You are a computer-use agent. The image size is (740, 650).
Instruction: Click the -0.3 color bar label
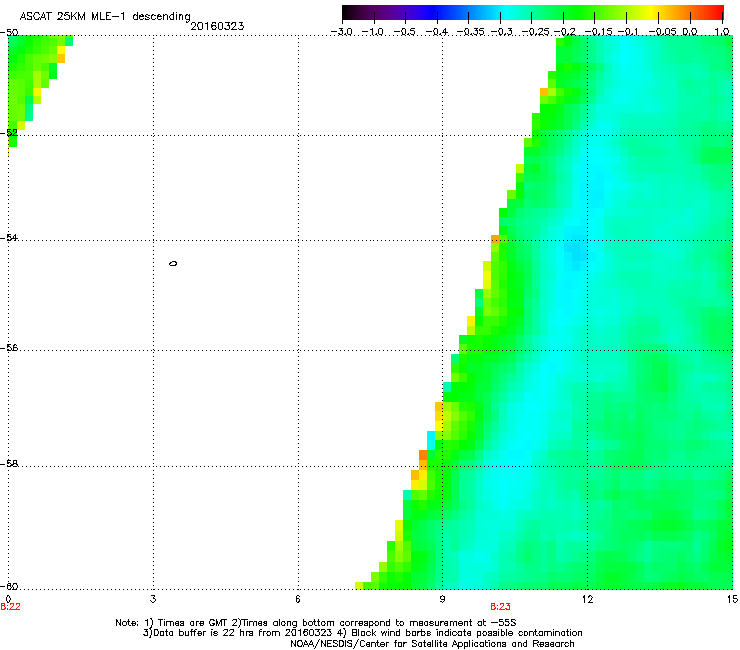(x=502, y=32)
